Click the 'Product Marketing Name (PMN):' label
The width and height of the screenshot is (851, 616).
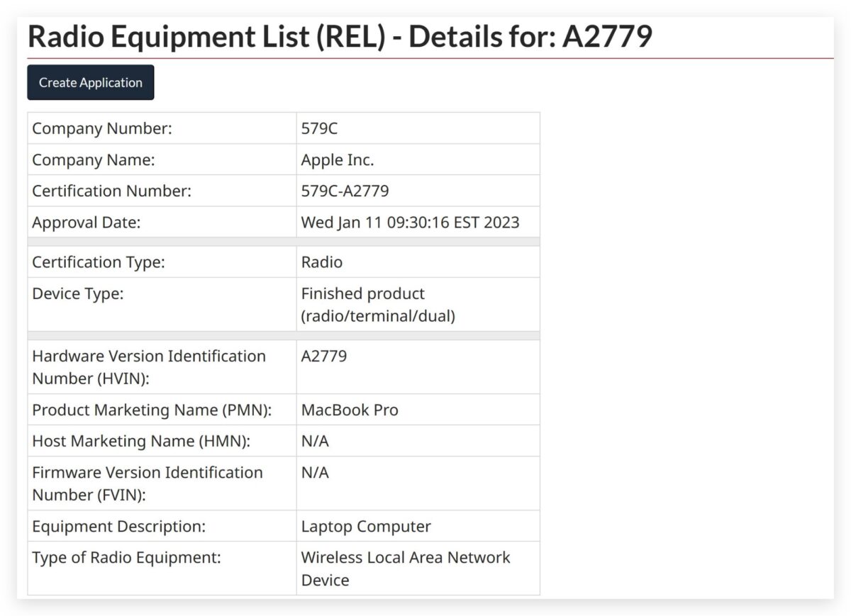(152, 410)
